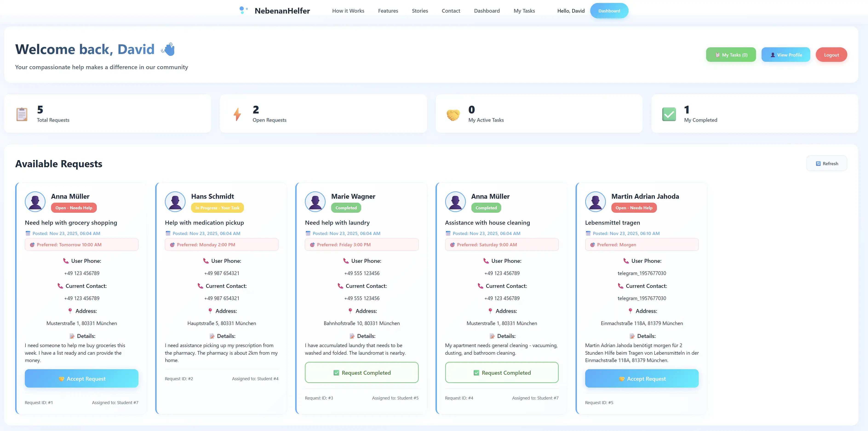
Task: Click Hans Schmidt's avatar icon
Action: (x=175, y=201)
